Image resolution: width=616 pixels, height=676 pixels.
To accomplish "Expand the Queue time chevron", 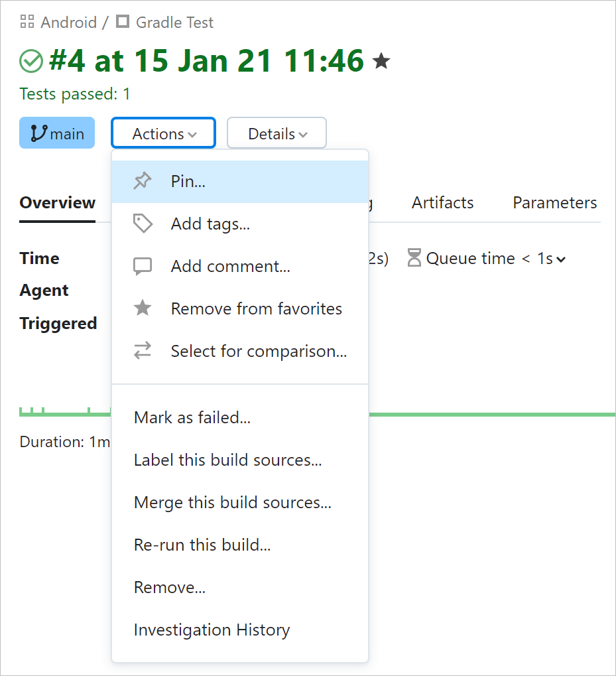I will coord(562,259).
